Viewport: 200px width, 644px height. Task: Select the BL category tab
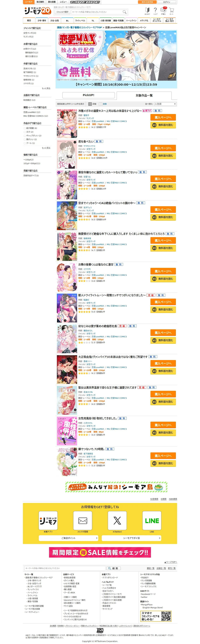point(67,20)
